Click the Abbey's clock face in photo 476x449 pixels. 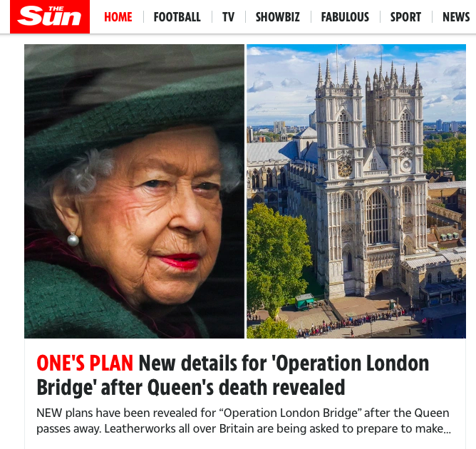(x=345, y=168)
